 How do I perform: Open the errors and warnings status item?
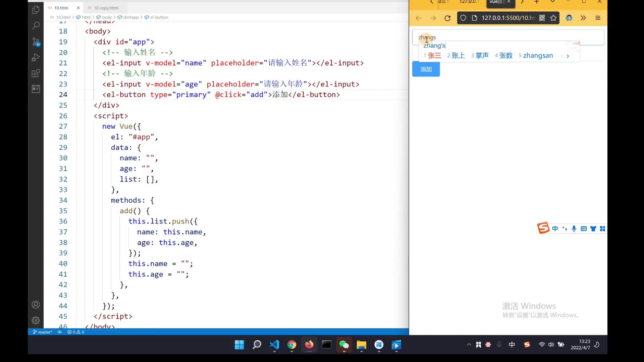point(76,332)
